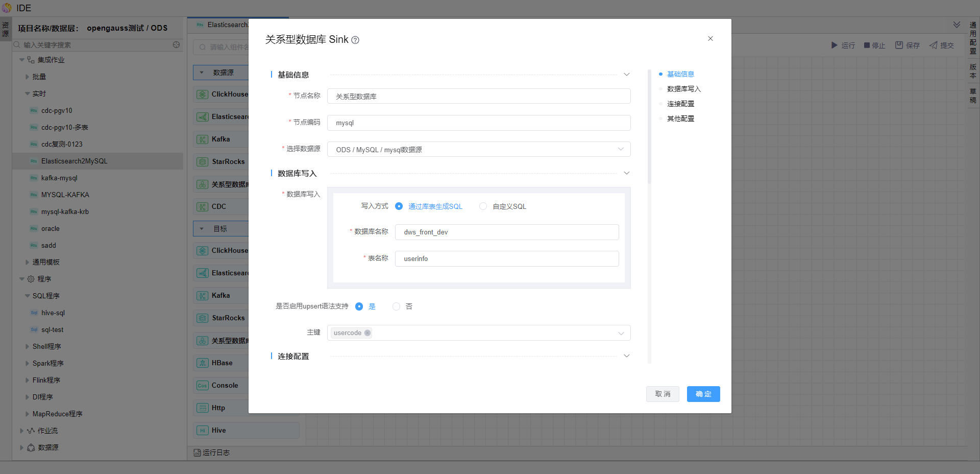
Task: Click the Run play icon in toolbar
Action: coord(834,45)
